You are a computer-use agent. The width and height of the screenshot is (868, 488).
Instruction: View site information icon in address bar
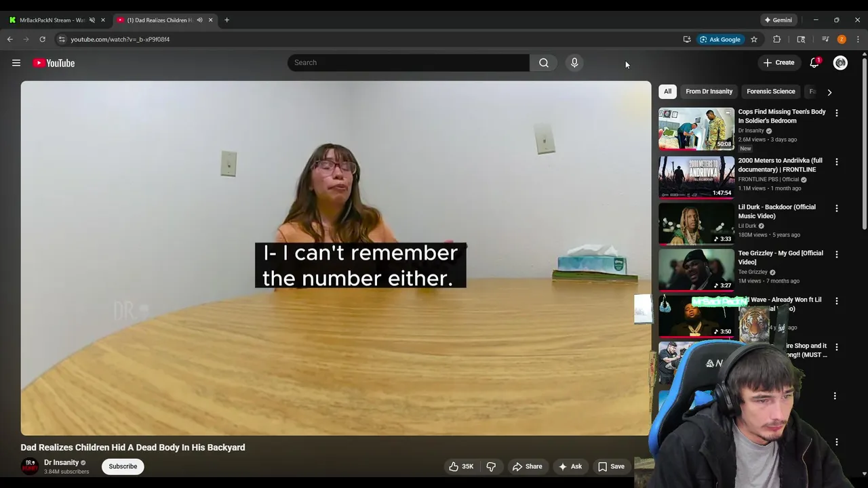pos(62,39)
